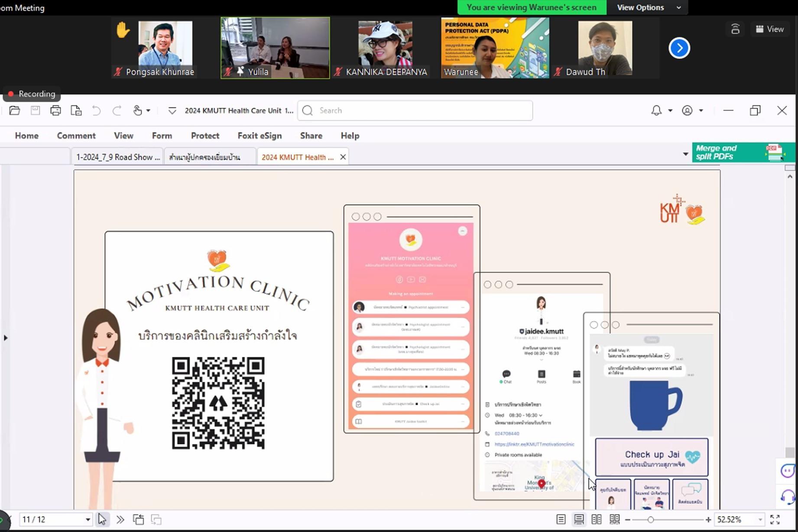Viewport: 798px width, 532px height.
Task: Click Zoom's View button
Action: (769, 29)
